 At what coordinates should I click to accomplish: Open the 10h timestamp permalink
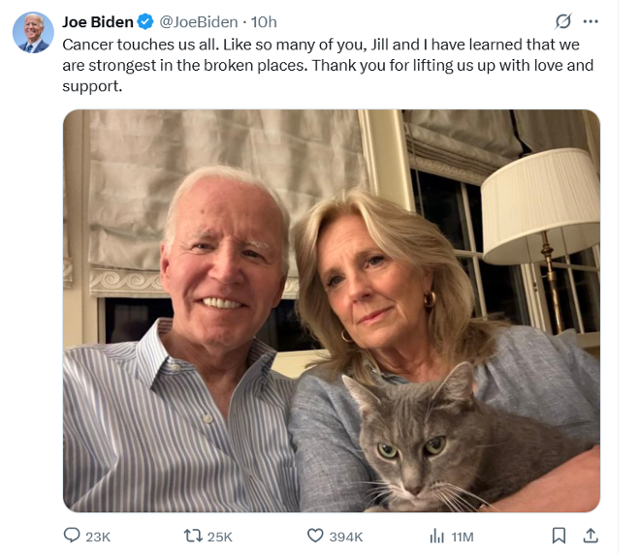(264, 22)
